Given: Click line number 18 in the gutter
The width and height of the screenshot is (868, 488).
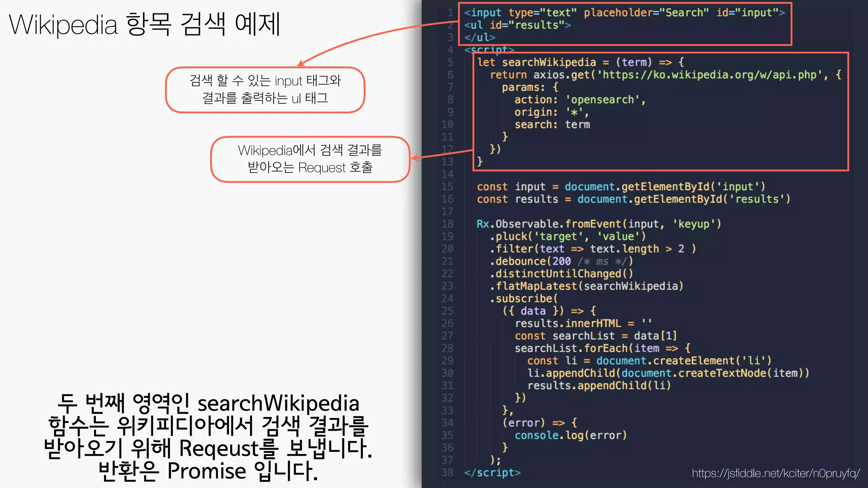Looking at the screenshot, I should pos(447,224).
